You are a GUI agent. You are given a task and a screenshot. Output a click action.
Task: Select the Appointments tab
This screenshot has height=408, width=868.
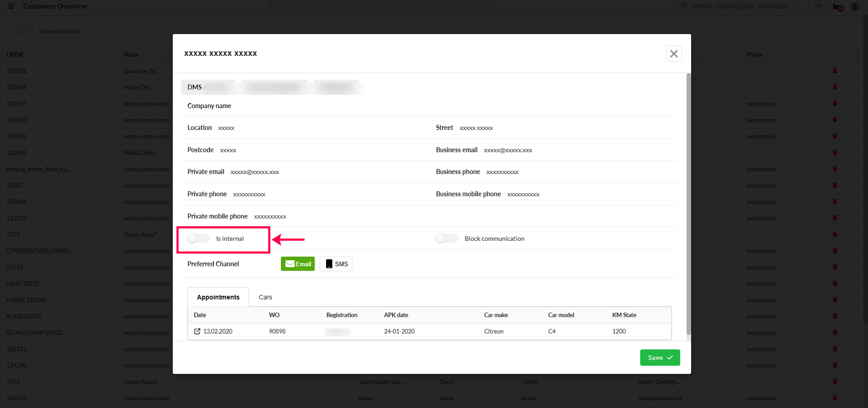(x=218, y=297)
